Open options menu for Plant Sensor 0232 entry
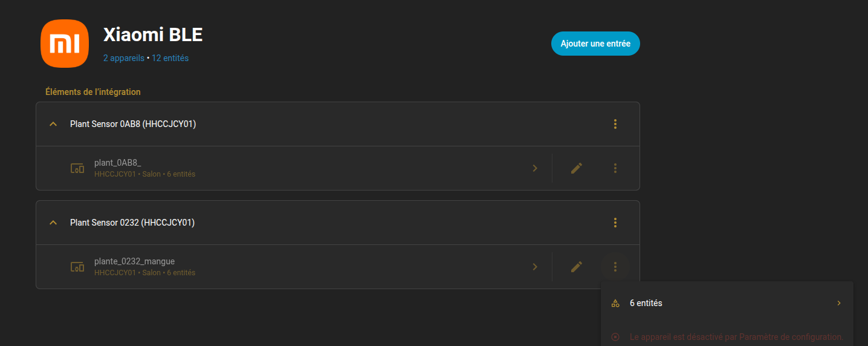868x346 pixels. [x=615, y=223]
